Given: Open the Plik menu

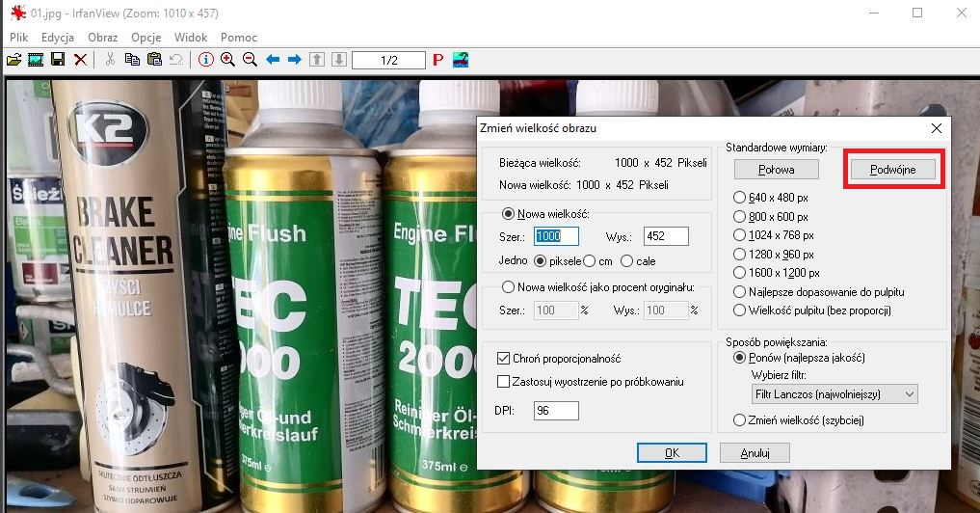Looking at the screenshot, I should [18, 38].
